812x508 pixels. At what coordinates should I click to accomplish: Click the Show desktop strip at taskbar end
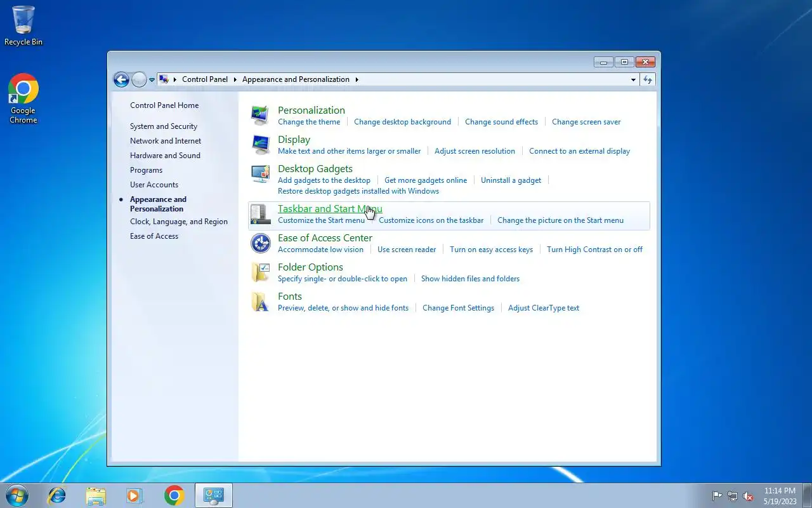tap(807, 495)
